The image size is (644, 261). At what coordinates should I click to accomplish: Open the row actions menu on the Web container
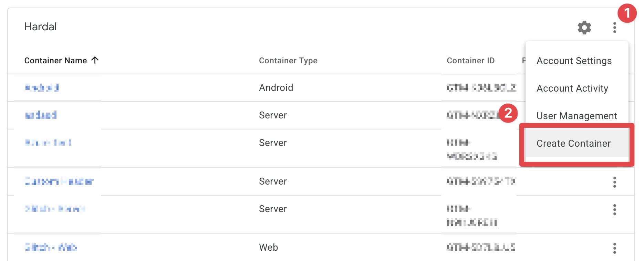click(615, 247)
